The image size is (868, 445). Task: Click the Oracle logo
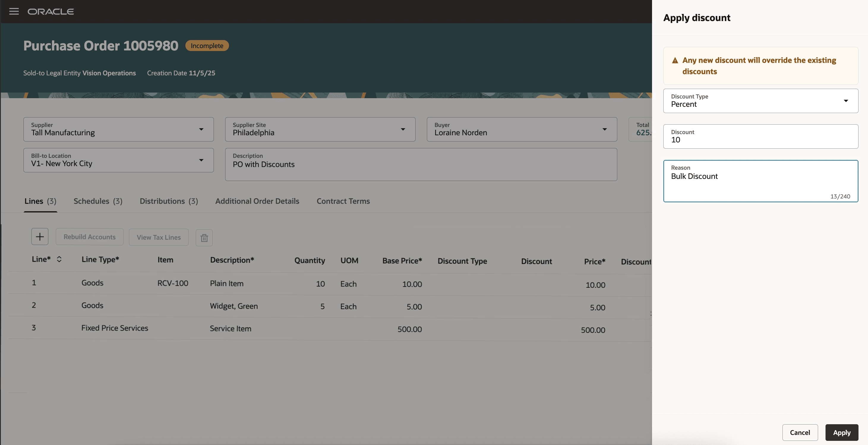[x=50, y=12]
